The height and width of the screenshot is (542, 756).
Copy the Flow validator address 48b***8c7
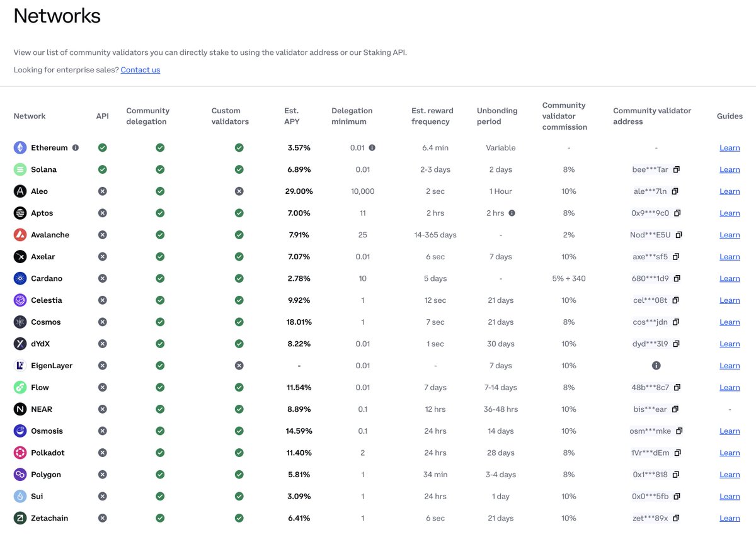point(677,388)
